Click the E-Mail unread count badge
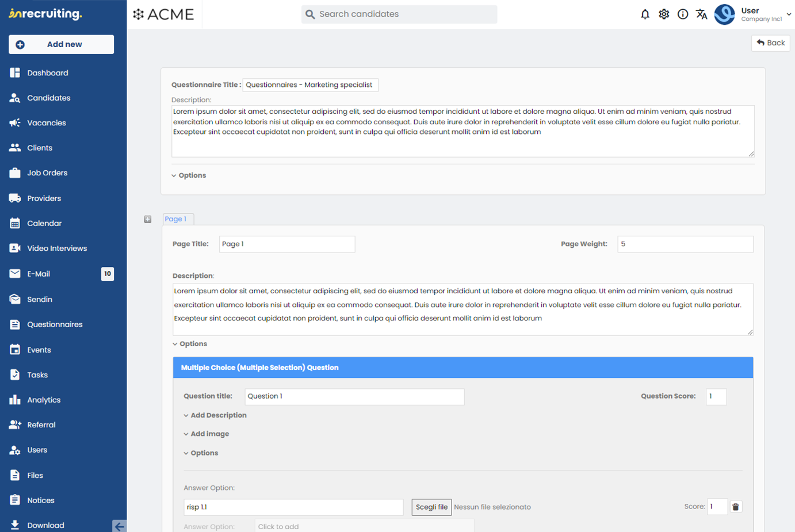The image size is (795, 532). tap(108, 274)
